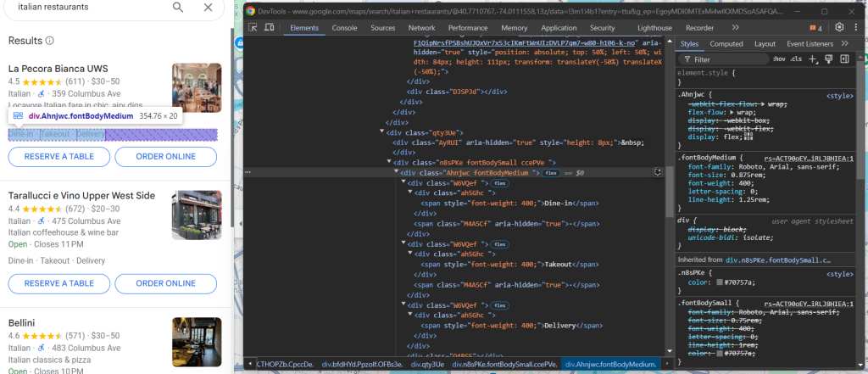Image resolution: width=868 pixels, height=374 pixels.
Task: Click the wheelchair icon in Tarallucci e Vino row
Action: tap(41, 221)
